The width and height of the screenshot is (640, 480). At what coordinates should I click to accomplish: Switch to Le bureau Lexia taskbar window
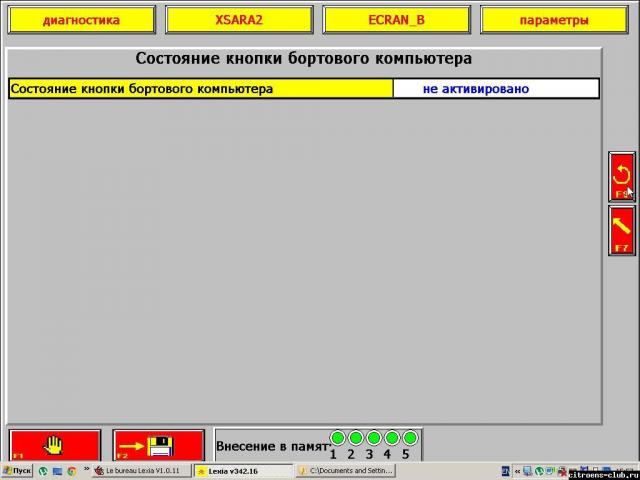(x=142, y=470)
